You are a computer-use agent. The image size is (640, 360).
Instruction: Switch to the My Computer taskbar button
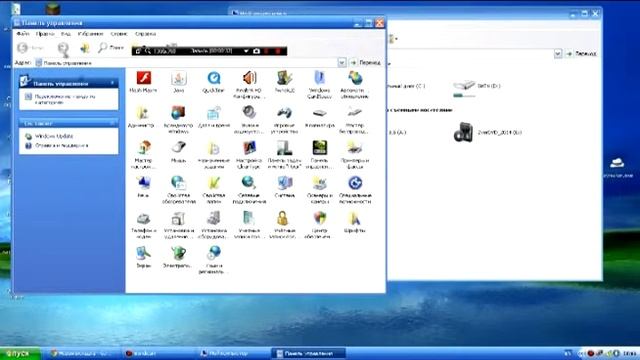pyautogui.click(x=233, y=353)
